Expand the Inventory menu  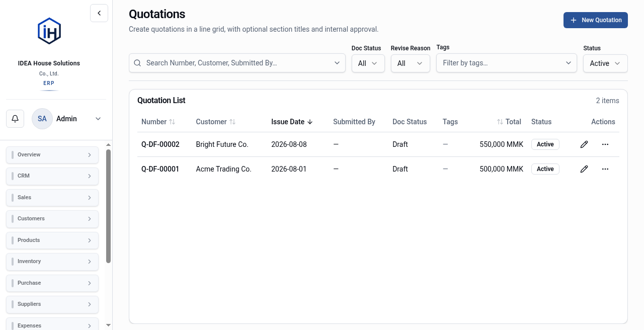click(x=52, y=262)
